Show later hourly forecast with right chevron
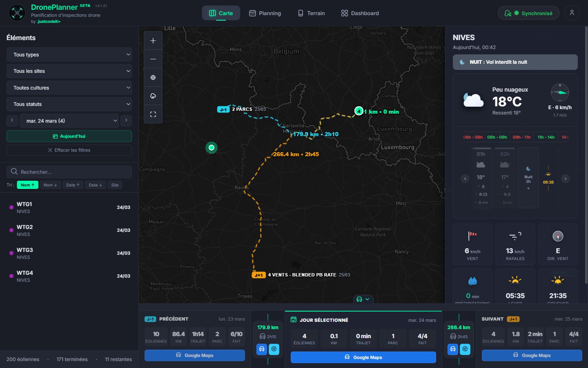This screenshot has height=368, width=588. [x=566, y=179]
